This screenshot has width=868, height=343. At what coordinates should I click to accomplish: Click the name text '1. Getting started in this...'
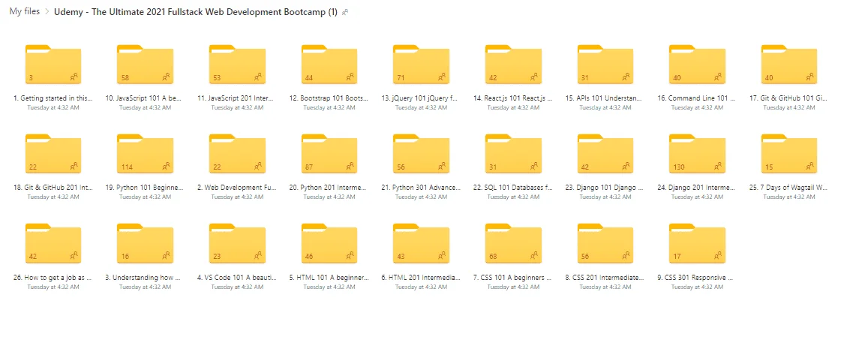click(53, 98)
